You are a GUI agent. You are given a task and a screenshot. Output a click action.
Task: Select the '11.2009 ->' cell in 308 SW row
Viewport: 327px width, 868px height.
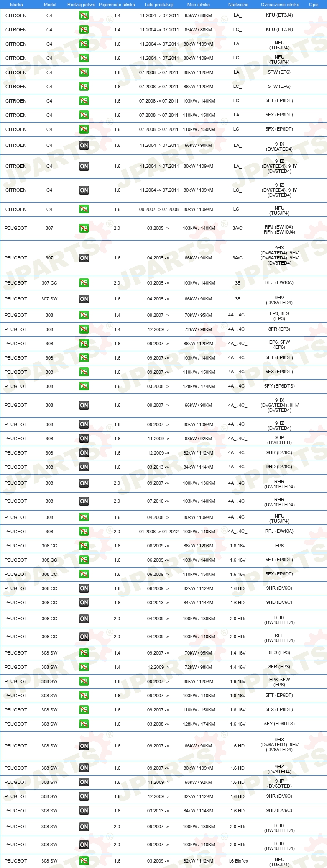tap(158, 783)
